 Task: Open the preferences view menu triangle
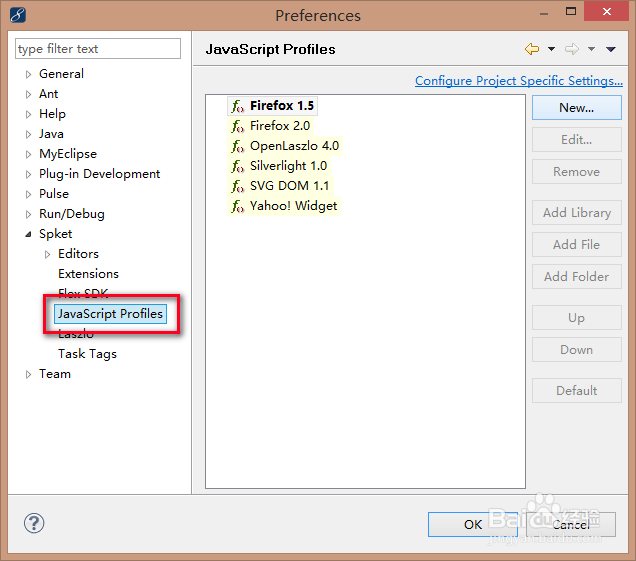pos(611,49)
